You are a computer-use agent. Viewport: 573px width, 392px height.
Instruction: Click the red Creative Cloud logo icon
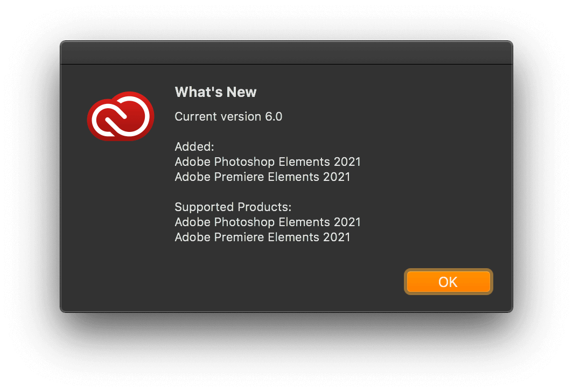(121, 116)
